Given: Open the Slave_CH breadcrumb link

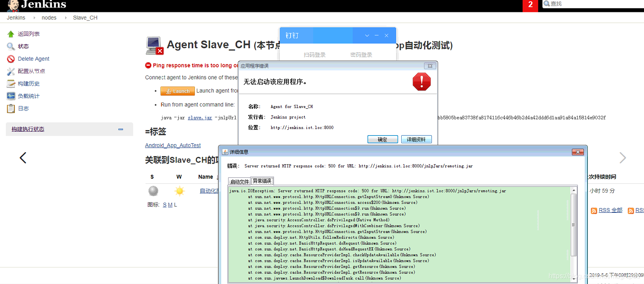Looking at the screenshot, I should [x=85, y=17].
